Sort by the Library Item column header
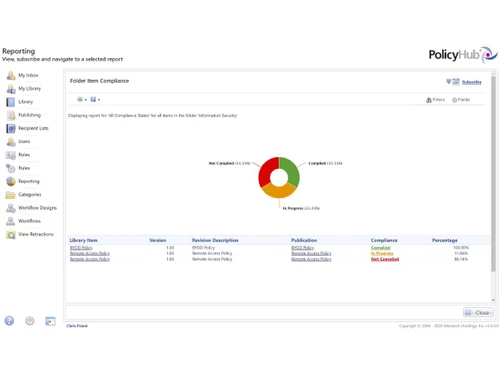The height and width of the screenshot is (375, 500). tap(83, 240)
